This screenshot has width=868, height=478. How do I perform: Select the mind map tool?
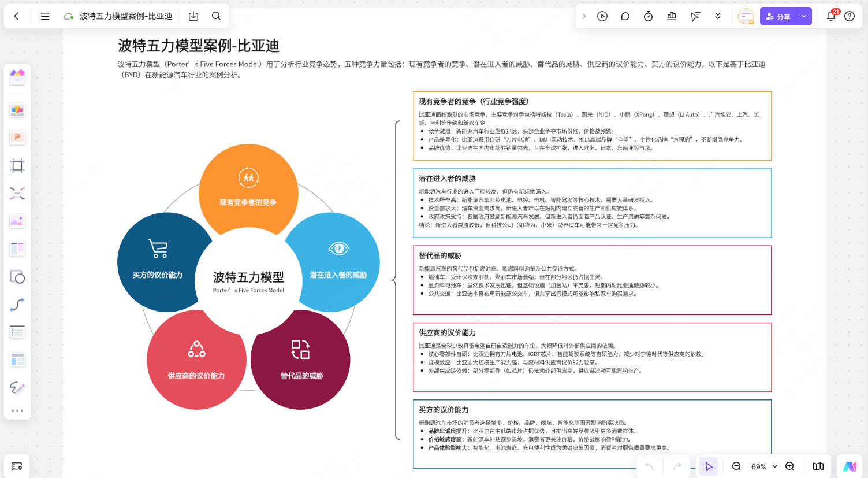click(x=17, y=193)
